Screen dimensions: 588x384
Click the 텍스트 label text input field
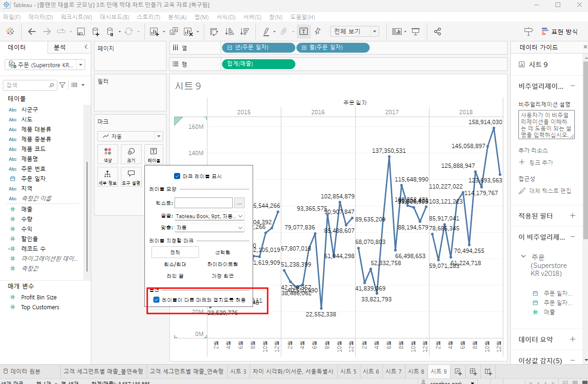coord(204,203)
